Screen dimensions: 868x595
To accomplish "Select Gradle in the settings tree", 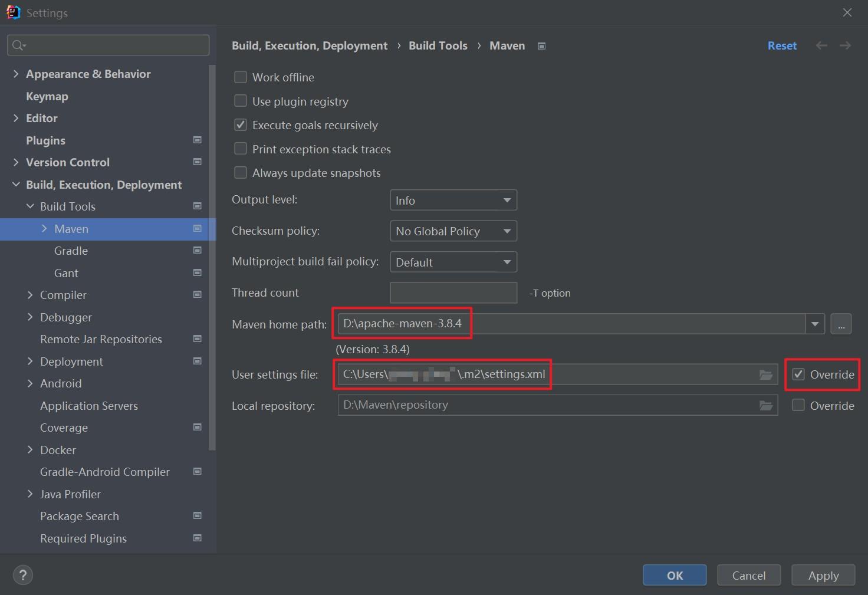I will (x=71, y=251).
